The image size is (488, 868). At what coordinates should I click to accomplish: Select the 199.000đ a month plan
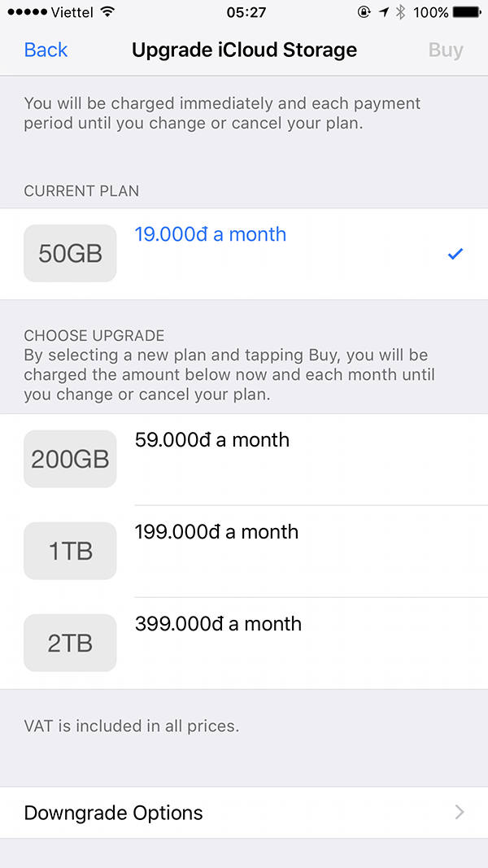[216, 532]
